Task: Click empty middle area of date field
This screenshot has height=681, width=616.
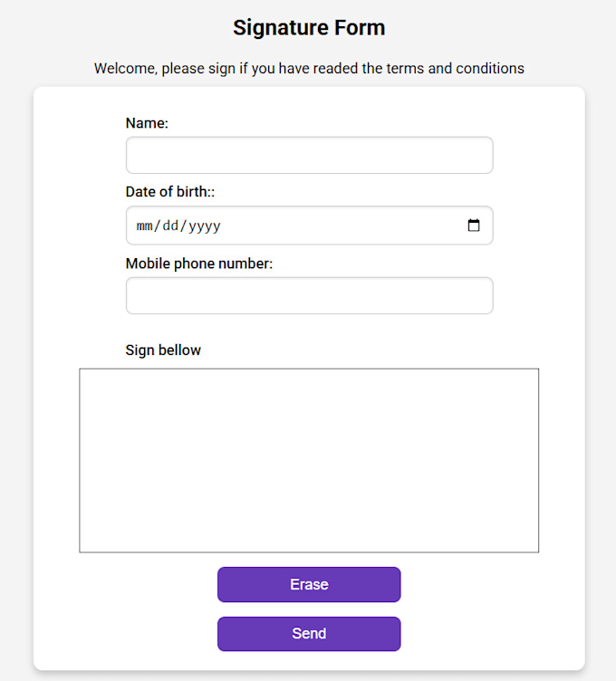Action: coord(343,225)
